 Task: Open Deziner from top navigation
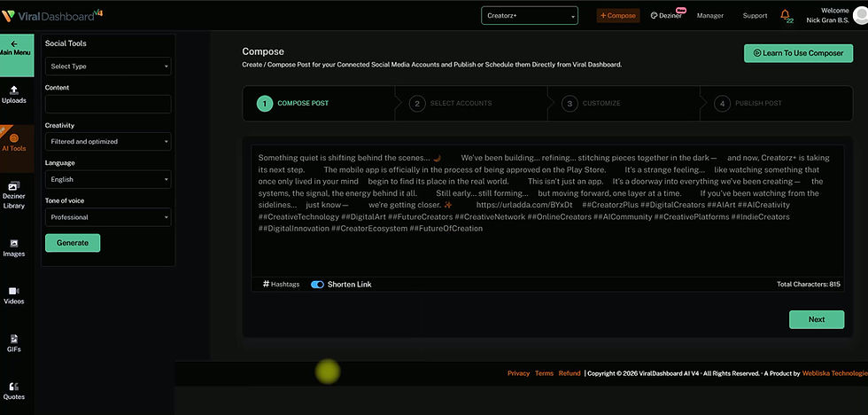666,15
